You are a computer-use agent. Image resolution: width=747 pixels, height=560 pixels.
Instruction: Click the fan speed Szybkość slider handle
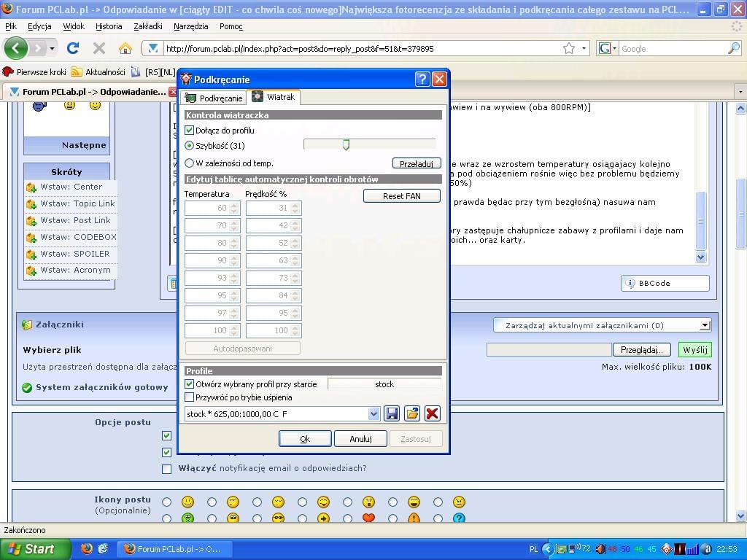(x=346, y=145)
